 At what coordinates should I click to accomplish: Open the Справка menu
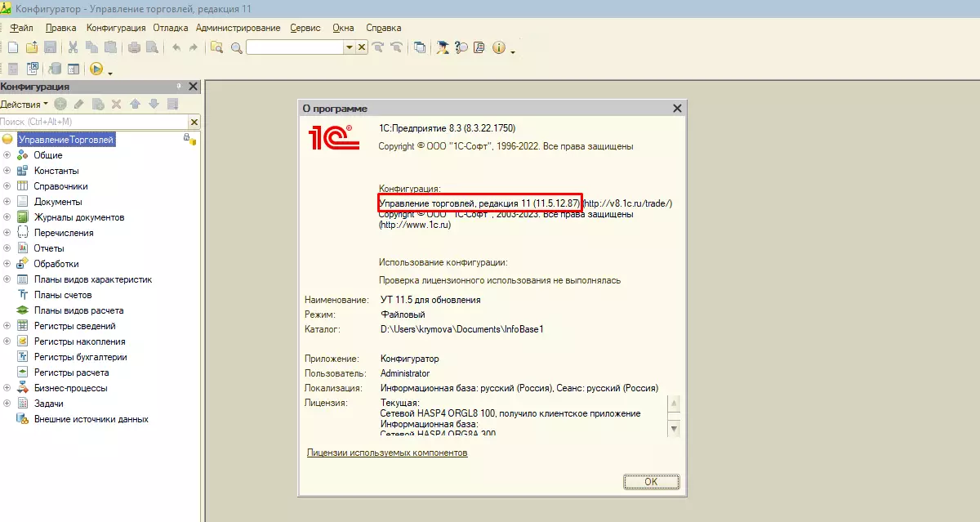point(383,27)
